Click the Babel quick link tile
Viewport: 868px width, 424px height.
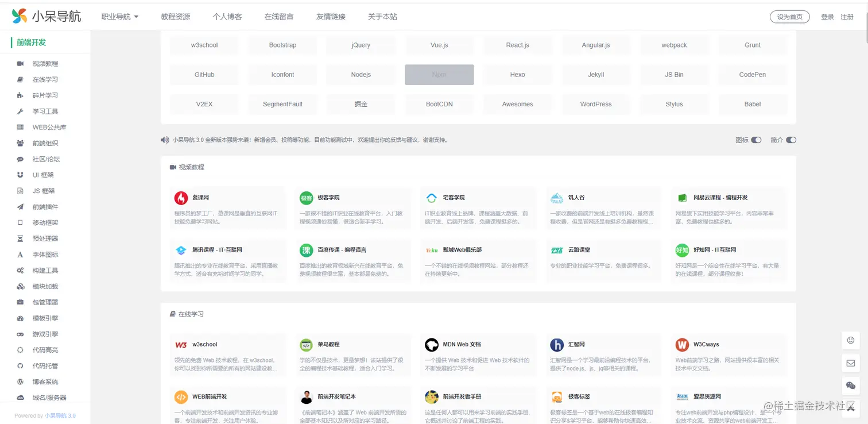(x=753, y=104)
